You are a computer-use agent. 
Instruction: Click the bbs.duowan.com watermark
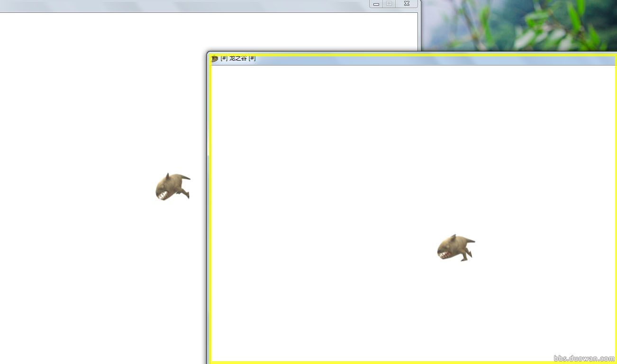[x=584, y=359]
